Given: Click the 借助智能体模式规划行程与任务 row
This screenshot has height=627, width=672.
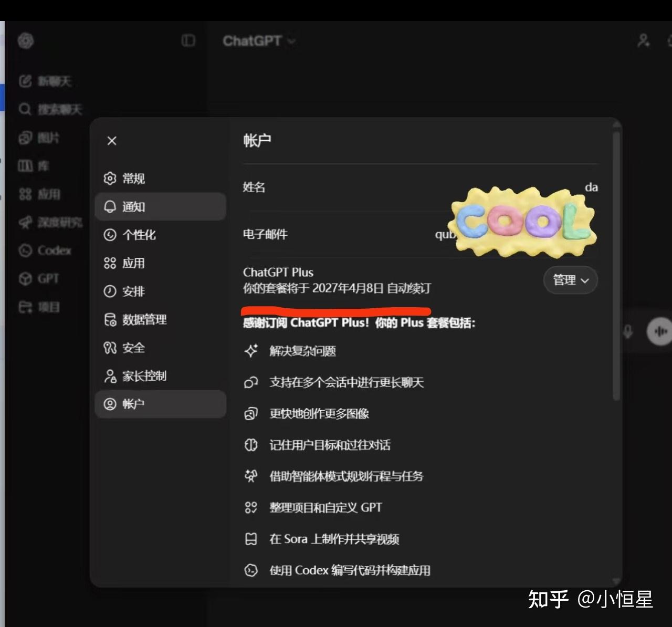Looking at the screenshot, I should click(334, 476).
